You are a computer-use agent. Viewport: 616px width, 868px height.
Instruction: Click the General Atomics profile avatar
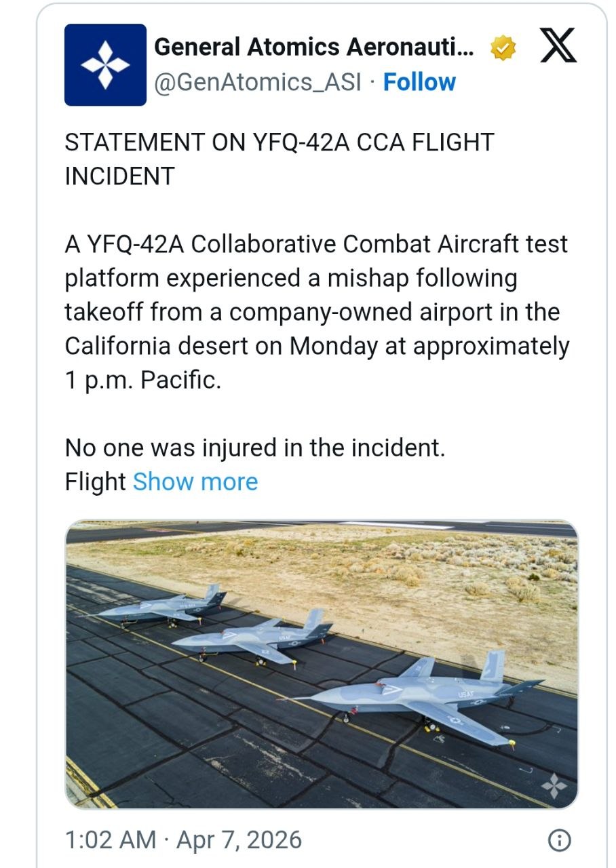point(105,65)
